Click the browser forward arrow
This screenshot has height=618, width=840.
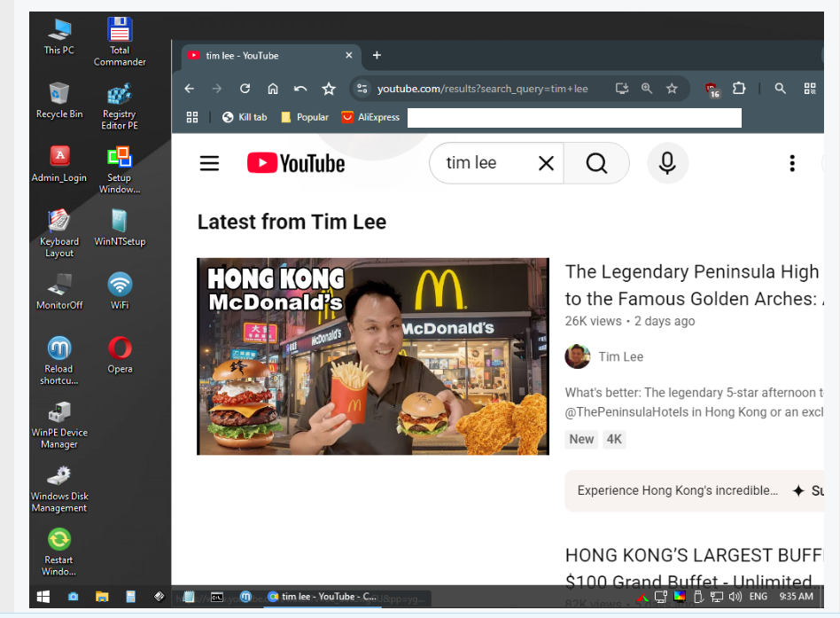pyautogui.click(x=217, y=89)
